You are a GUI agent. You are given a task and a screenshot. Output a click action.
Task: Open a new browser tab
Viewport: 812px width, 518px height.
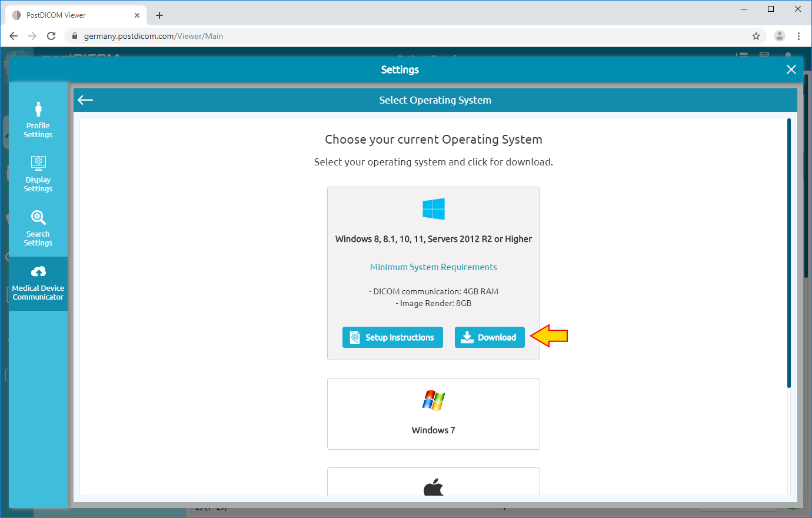[159, 15]
